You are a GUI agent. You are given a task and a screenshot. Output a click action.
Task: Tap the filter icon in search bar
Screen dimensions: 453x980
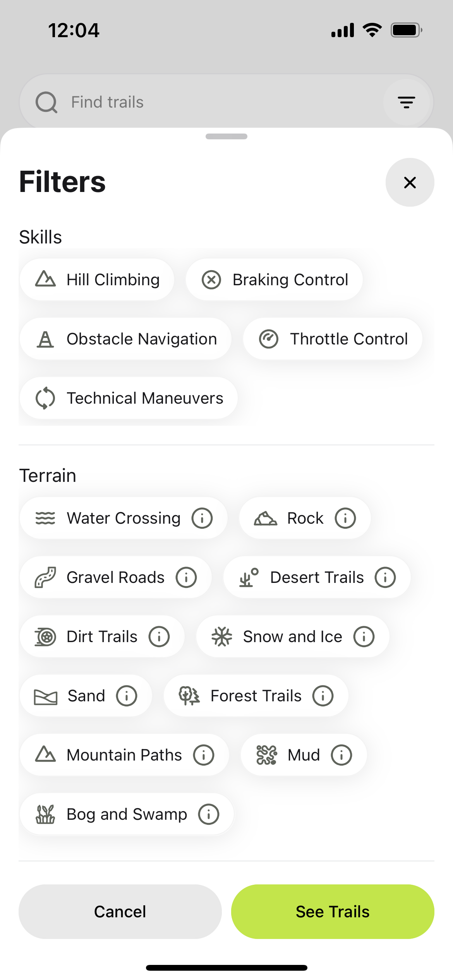pos(407,102)
